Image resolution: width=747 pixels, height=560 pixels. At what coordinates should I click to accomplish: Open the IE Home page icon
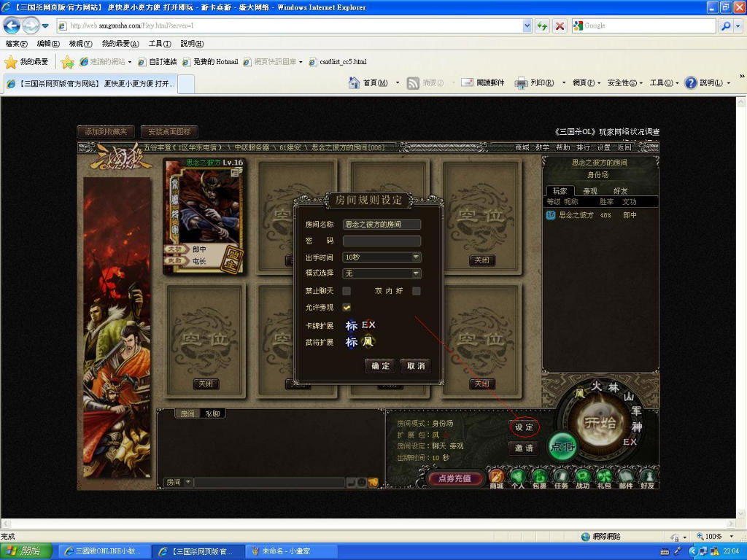tap(354, 83)
